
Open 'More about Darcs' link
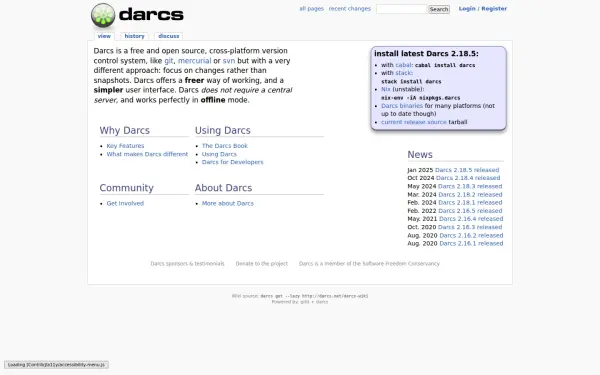[x=228, y=204]
